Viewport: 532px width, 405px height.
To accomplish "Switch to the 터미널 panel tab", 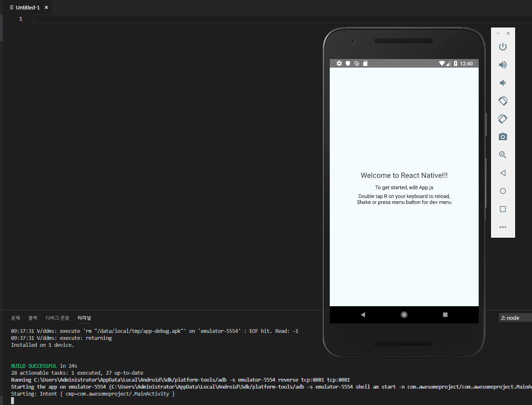I will [84, 318].
